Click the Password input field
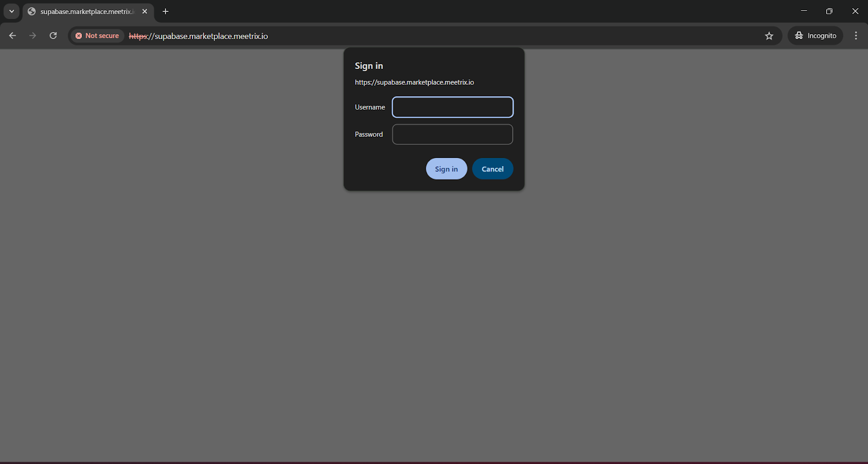 pos(452,135)
